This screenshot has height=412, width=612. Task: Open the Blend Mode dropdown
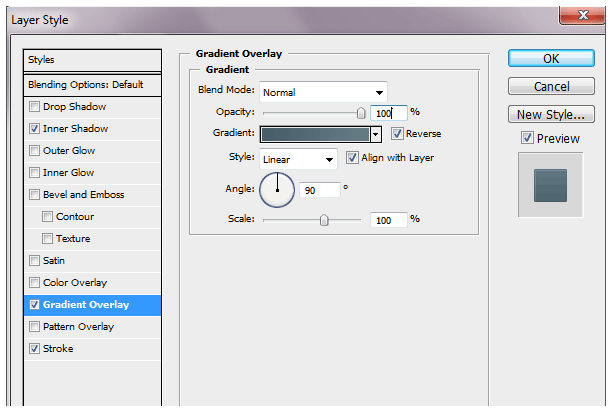[x=322, y=92]
